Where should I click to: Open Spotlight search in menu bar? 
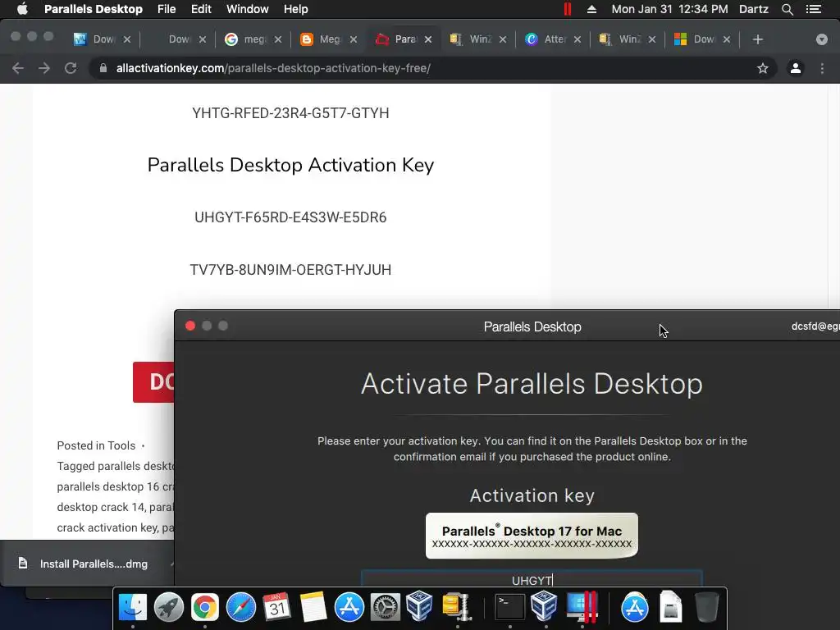787,9
